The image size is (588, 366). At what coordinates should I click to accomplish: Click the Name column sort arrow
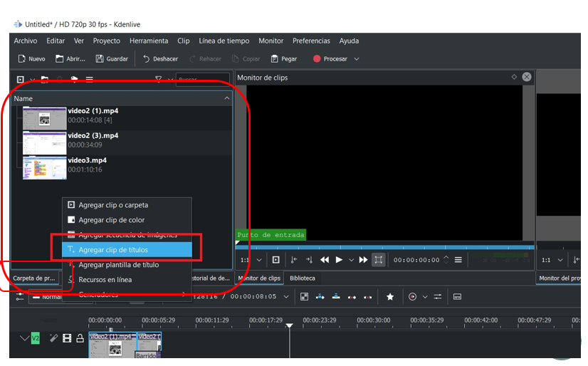pyautogui.click(x=227, y=98)
